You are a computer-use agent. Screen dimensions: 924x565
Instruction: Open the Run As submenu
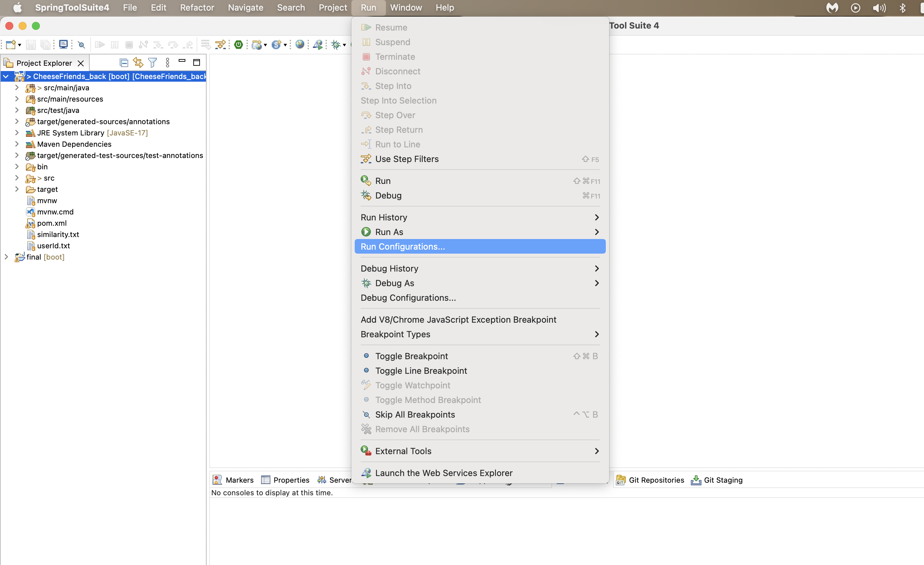point(480,232)
